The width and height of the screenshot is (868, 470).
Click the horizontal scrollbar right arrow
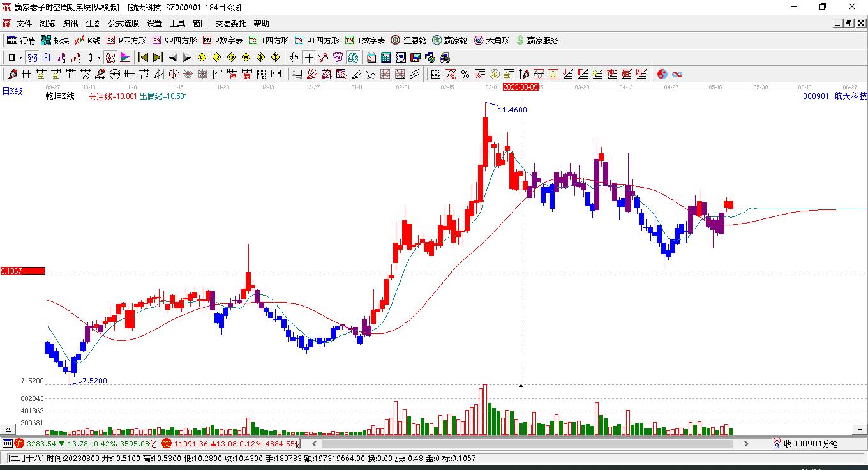click(x=746, y=444)
